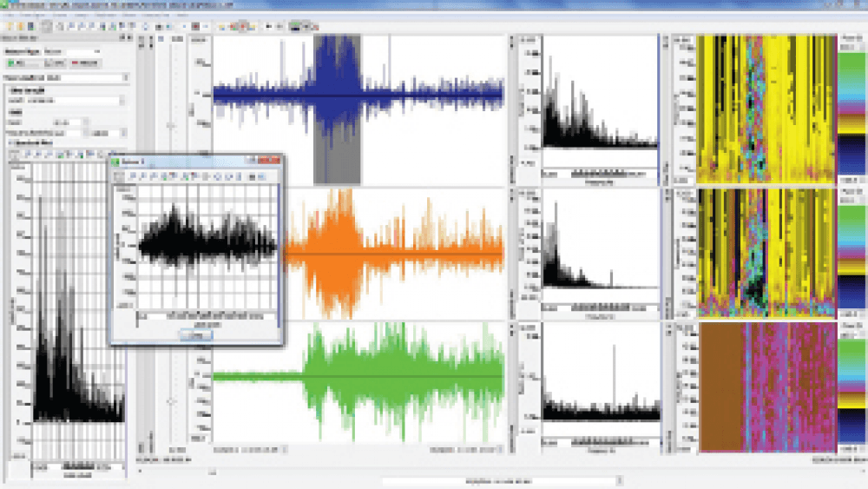Click the dark icon near the floating window toolbar end

[x=252, y=176]
